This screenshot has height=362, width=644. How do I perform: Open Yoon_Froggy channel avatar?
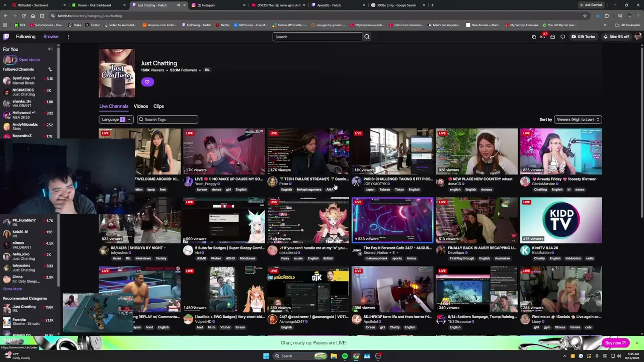point(188,182)
